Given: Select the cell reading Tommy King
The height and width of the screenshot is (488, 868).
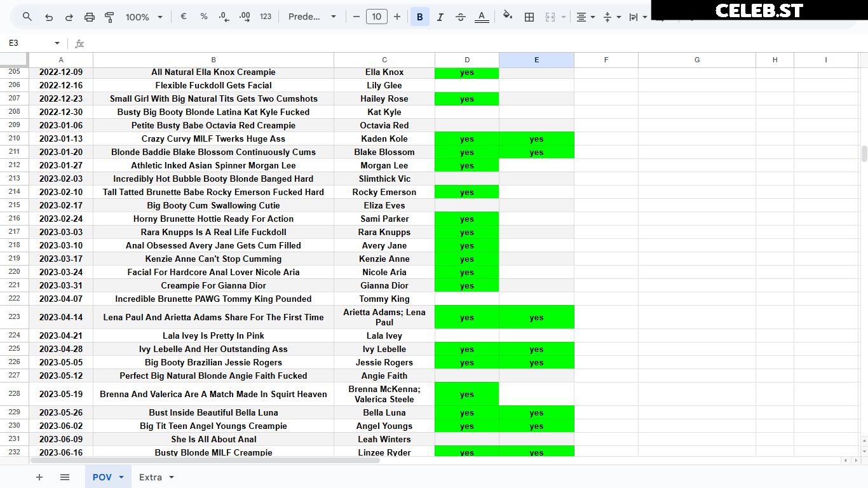Looking at the screenshot, I should (384, 299).
